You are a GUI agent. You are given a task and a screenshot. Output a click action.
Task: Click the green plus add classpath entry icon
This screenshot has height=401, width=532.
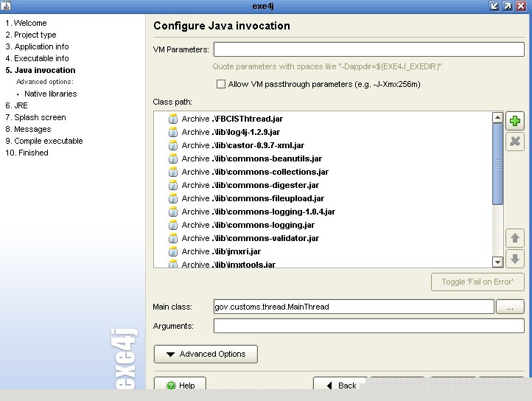point(515,121)
